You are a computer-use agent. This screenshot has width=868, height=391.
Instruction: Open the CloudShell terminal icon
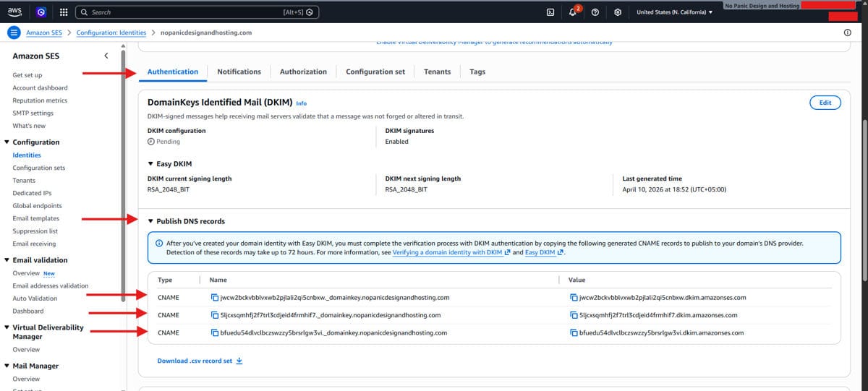pyautogui.click(x=550, y=12)
